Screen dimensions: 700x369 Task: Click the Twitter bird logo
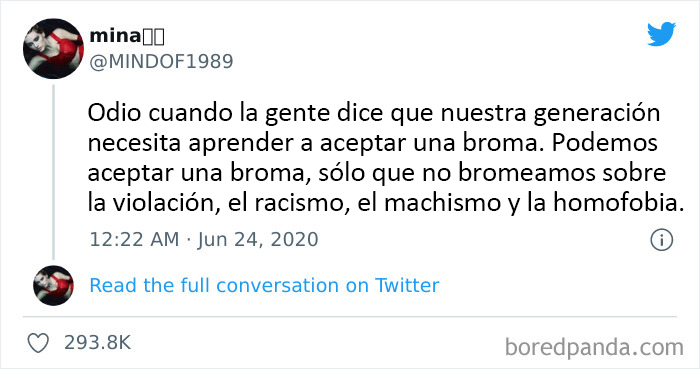point(661,34)
